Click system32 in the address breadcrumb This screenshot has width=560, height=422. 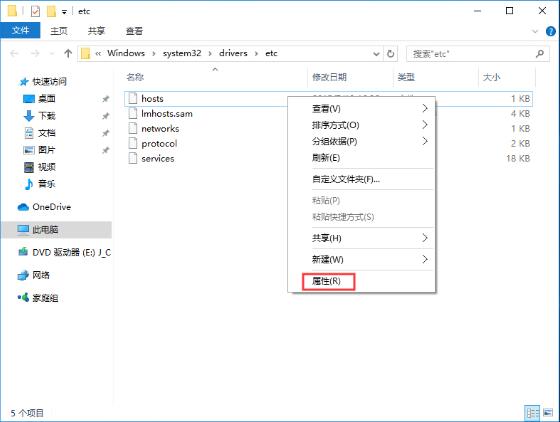point(182,53)
